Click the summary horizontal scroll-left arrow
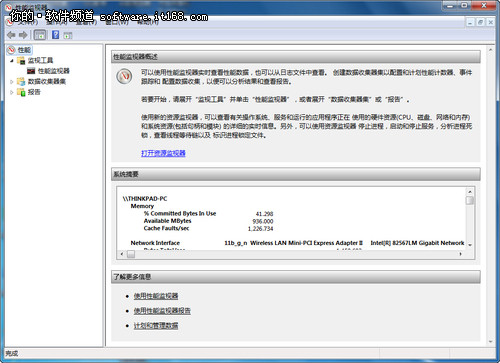500x363 pixels. 122,254
